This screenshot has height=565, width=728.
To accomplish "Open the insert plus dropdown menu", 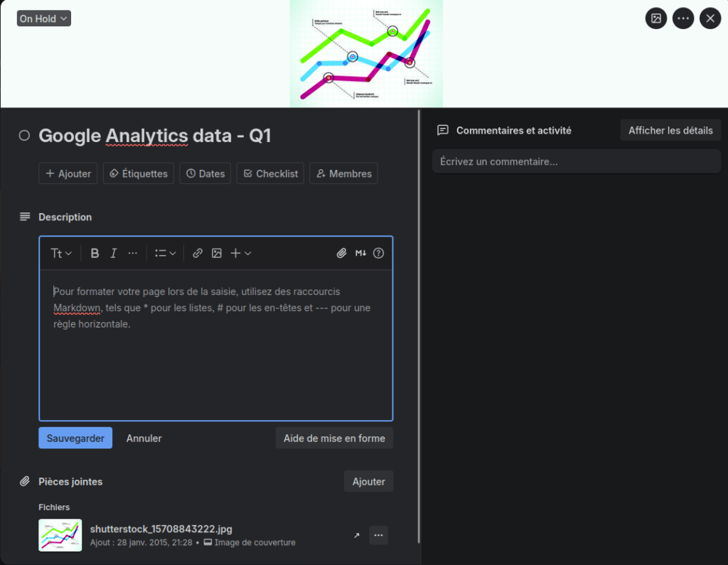I will pos(241,253).
